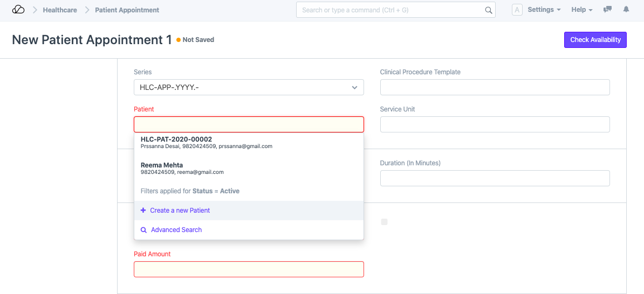
Task: Click the search magnifier icon
Action: [x=488, y=10]
